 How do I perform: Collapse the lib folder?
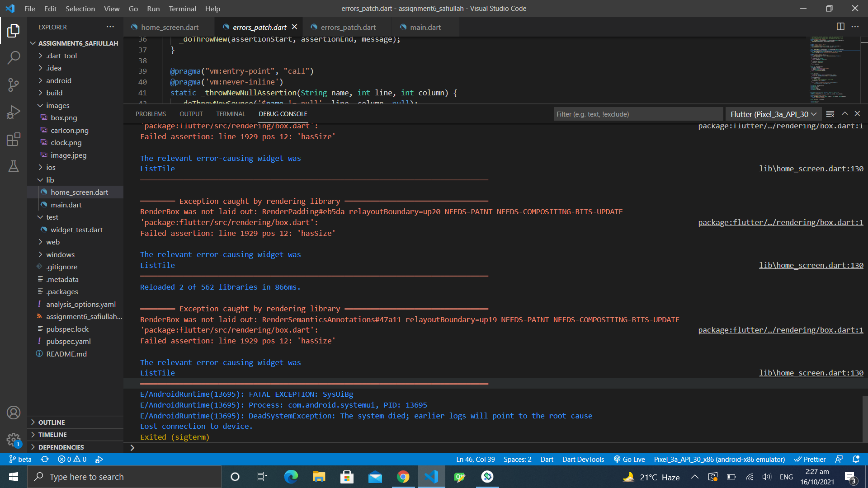[x=75, y=180]
